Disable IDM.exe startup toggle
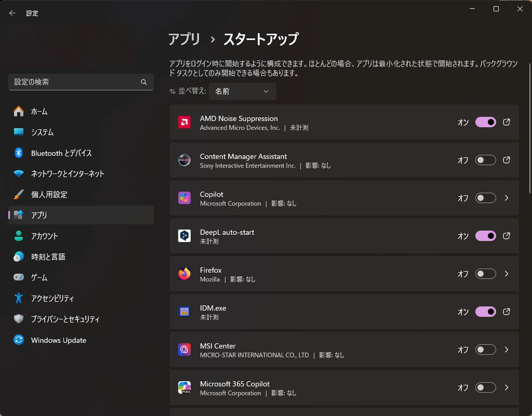 click(x=486, y=312)
